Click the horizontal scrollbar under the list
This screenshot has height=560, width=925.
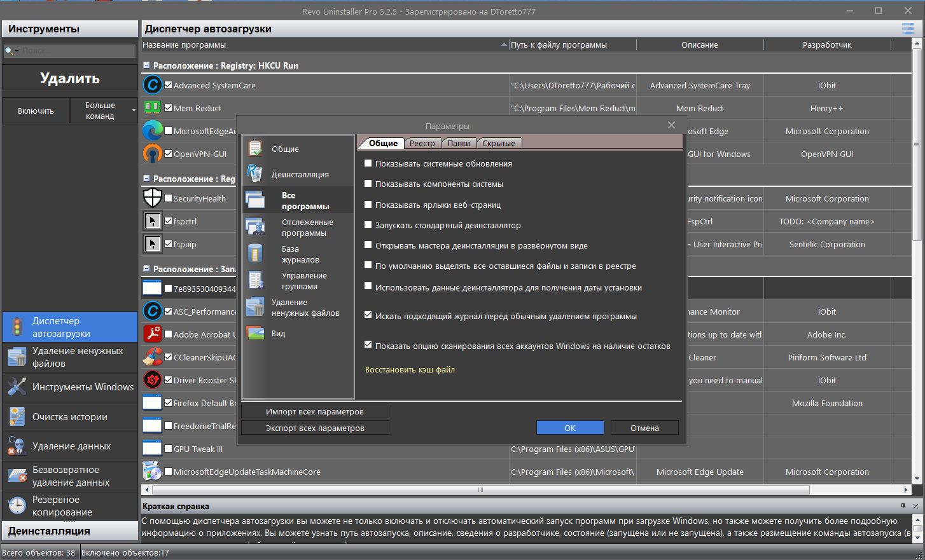tap(480, 489)
